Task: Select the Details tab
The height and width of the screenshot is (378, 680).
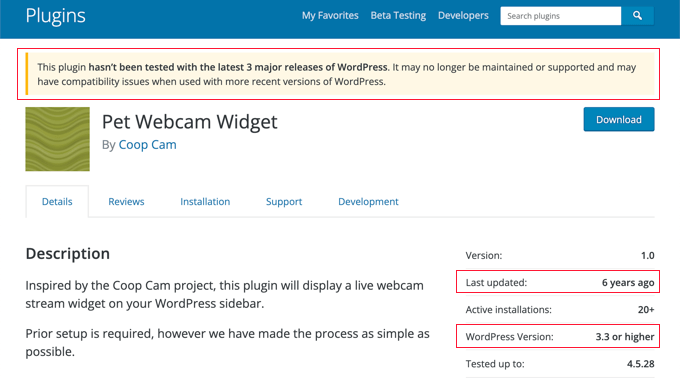Action: coord(57,202)
